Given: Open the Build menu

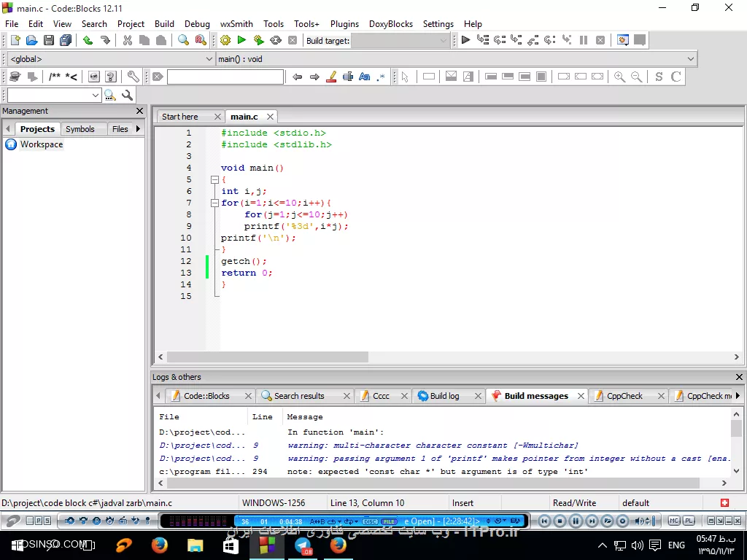Looking at the screenshot, I should click(x=164, y=24).
